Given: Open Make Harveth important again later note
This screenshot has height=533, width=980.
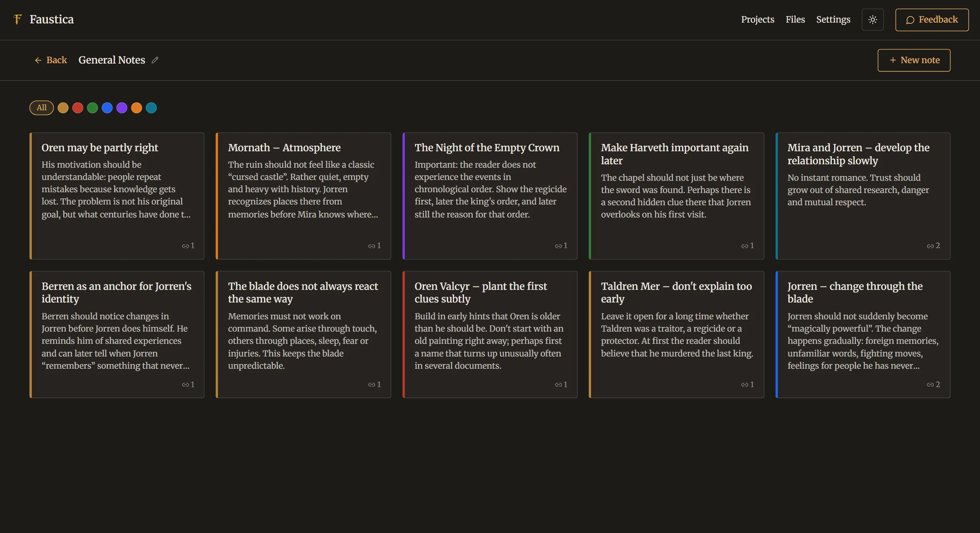Looking at the screenshot, I should point(676,196).
